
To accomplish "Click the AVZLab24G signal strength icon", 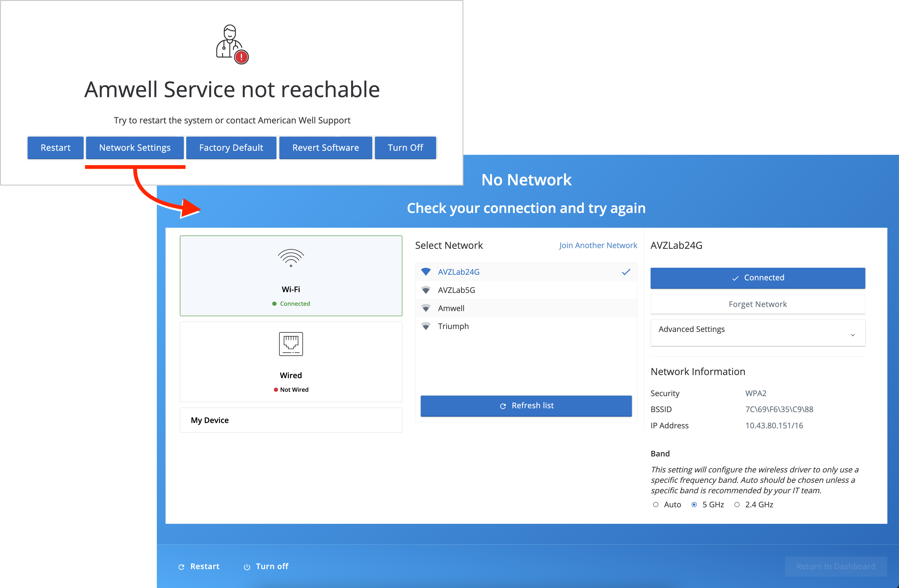I will (426, 272).
